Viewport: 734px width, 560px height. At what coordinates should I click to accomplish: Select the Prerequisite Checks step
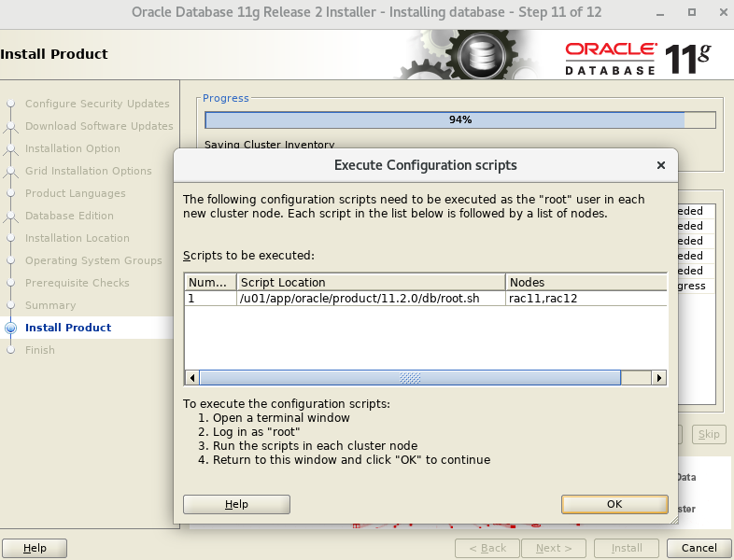click(x=78, y=283)
